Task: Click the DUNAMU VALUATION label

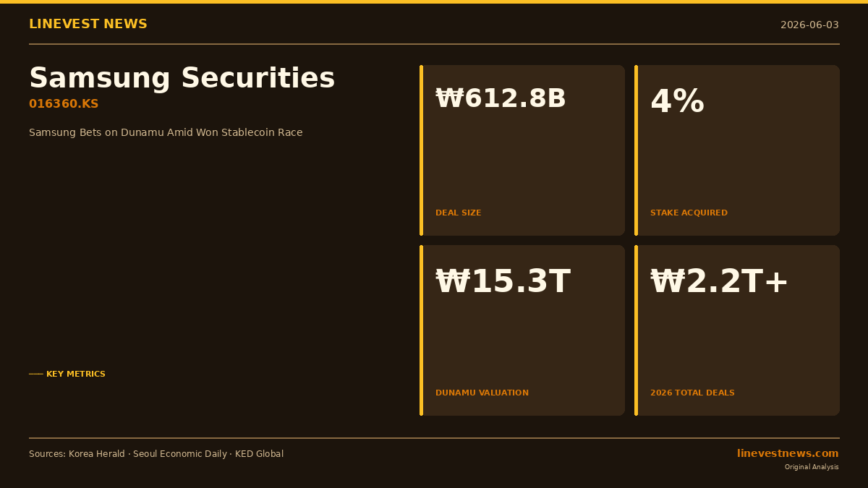Action: click(x=482, y=393)
